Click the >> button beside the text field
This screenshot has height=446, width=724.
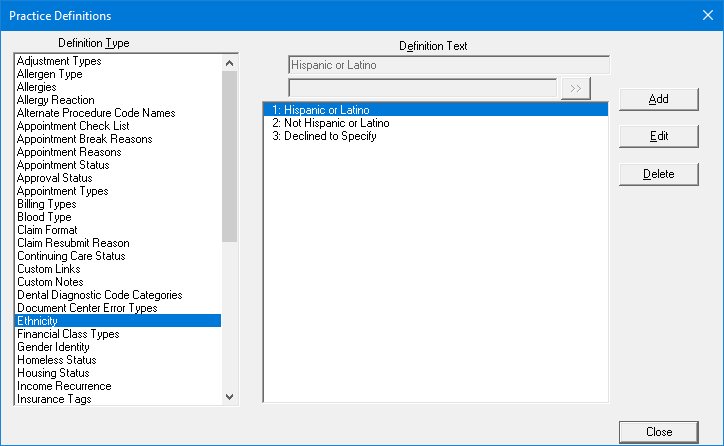point(575,88)
